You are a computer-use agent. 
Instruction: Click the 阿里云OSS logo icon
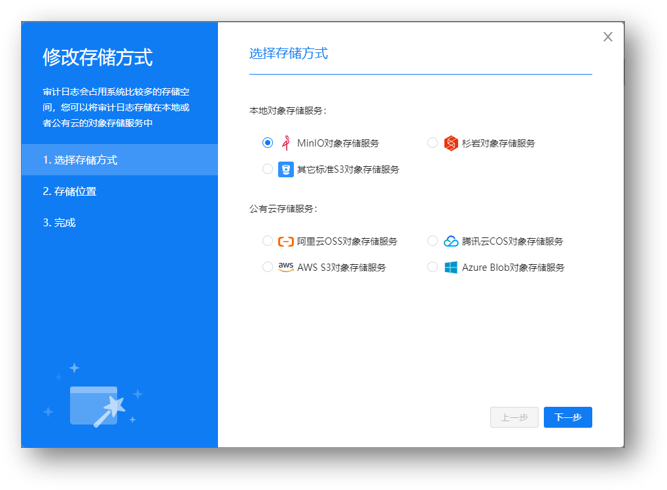click(286, 241)
